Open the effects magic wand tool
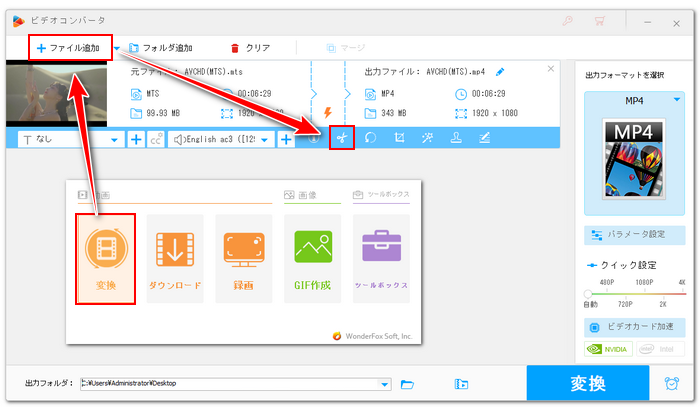700x407 pixels. click(427, 139)
